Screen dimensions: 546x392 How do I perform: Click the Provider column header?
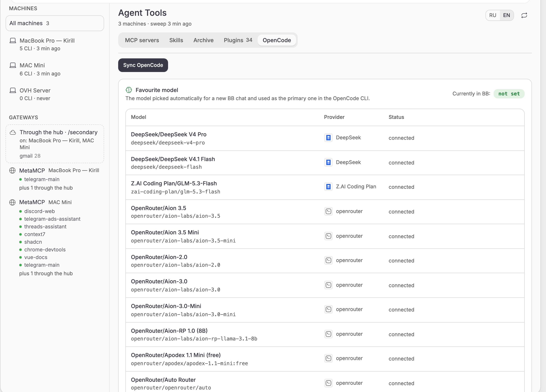click(x=334, y=117)
